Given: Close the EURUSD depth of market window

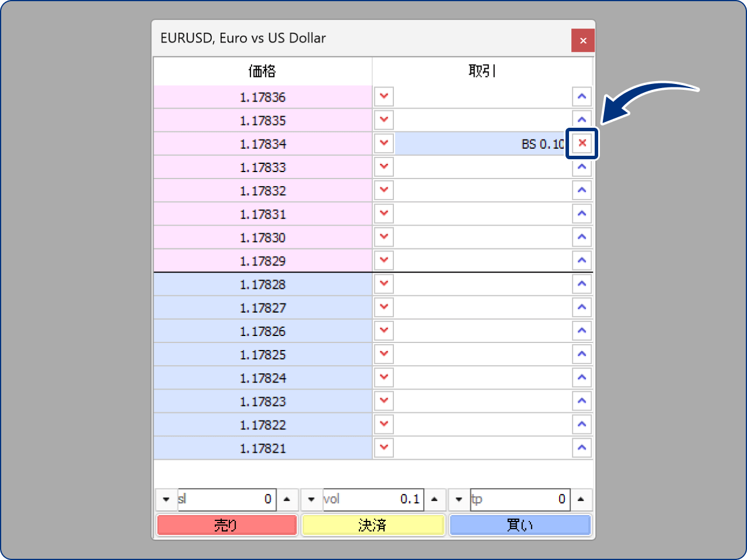Looking at the screenshot, I should (582, 40).
